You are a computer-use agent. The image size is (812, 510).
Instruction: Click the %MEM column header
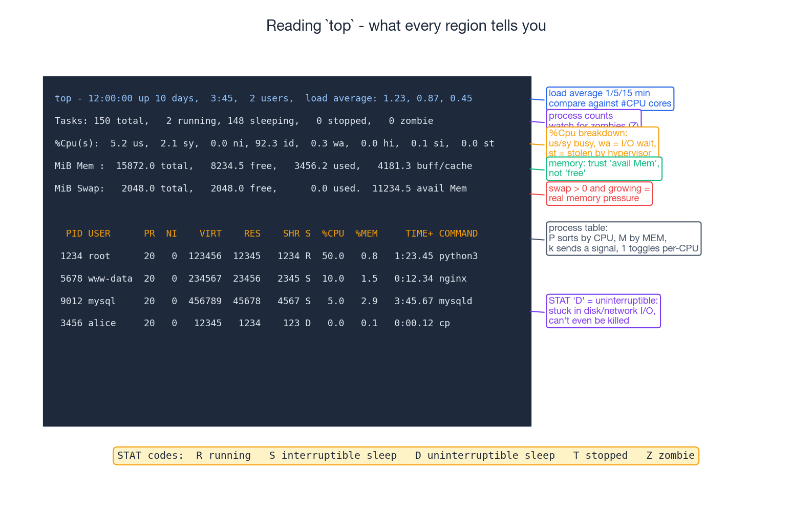click(x=367, y=233)
